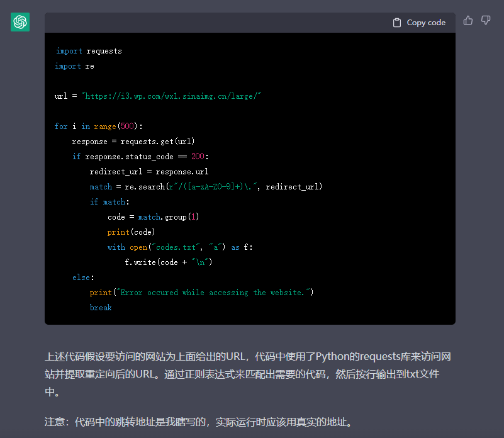Click the 'break' keyword in code
This screenshot has width=504, height=438.
click(101, 308)
